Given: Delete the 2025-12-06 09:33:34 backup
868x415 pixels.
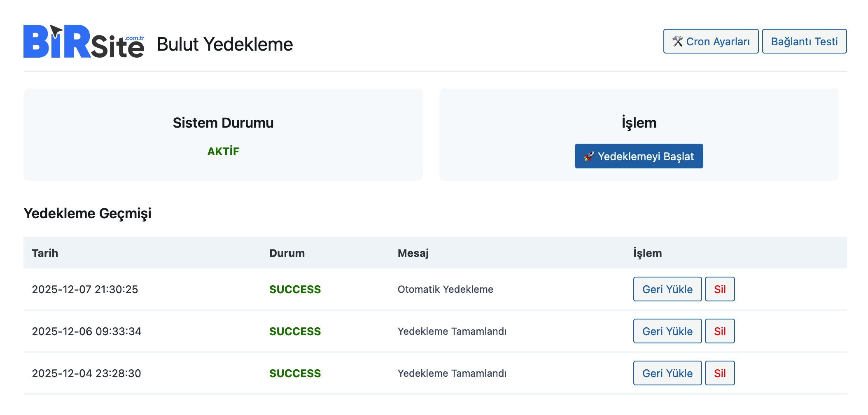Looking at the screenshot, I should [719, 331].
